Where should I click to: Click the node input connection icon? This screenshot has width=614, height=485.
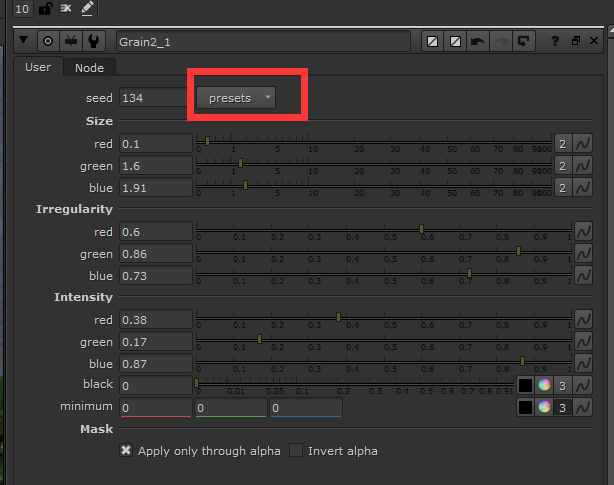(71, 41)
